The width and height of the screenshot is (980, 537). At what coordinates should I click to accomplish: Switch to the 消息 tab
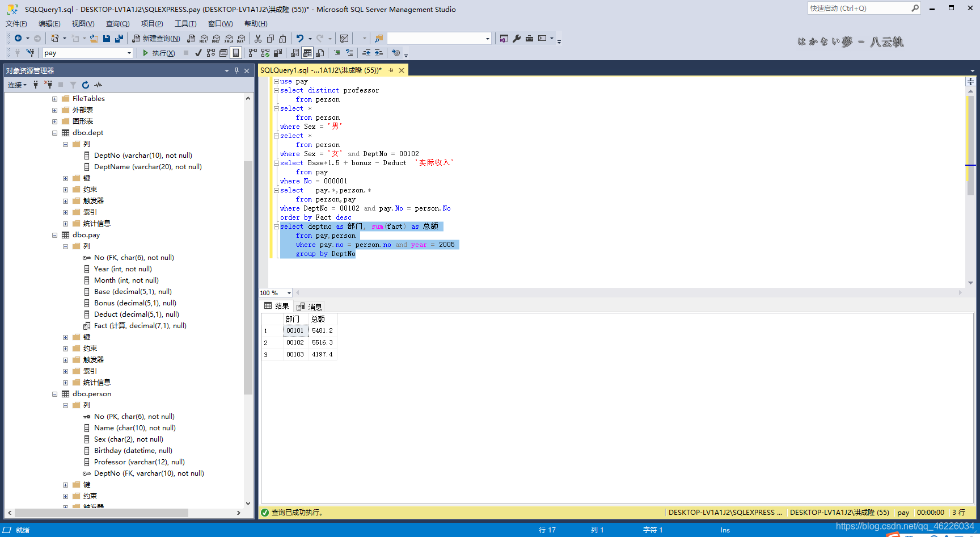tap(310, 307)
